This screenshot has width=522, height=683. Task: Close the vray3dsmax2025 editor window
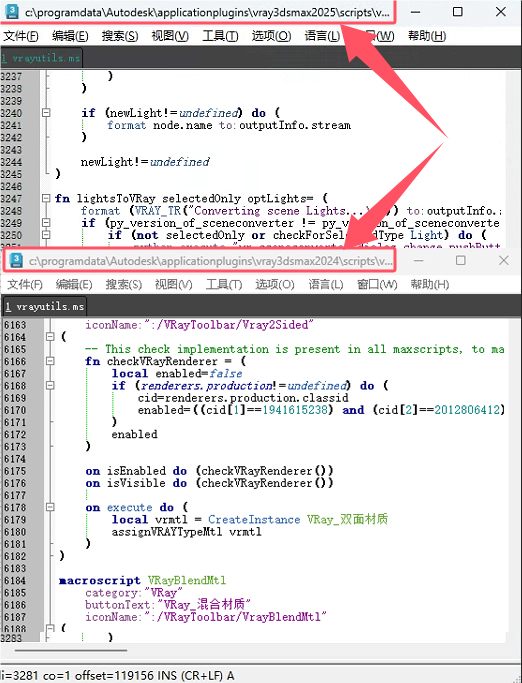501,12
